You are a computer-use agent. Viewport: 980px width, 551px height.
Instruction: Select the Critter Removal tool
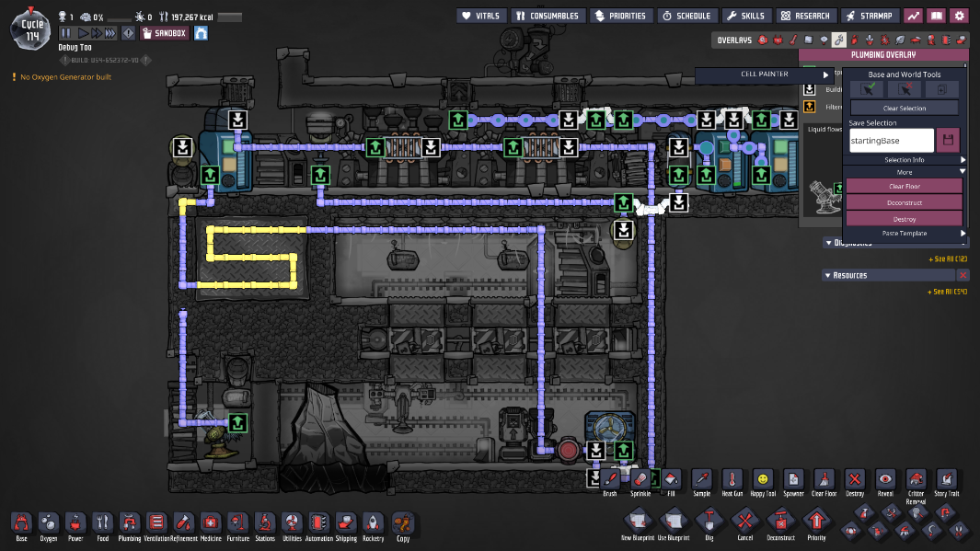(916, 480)
